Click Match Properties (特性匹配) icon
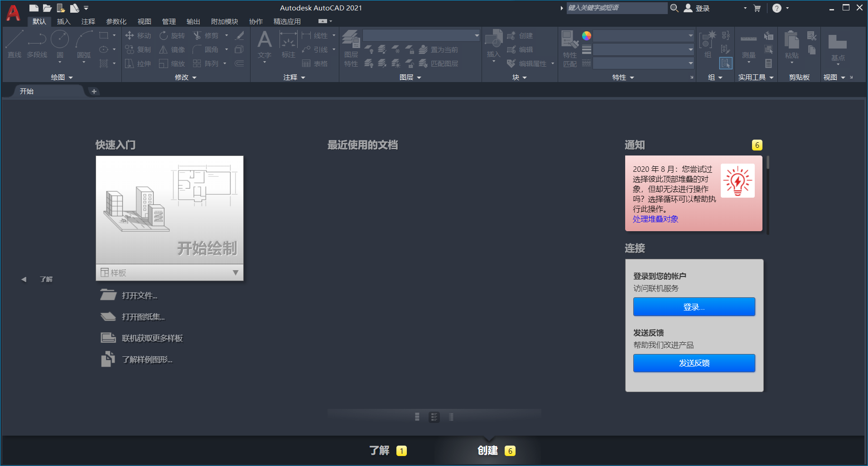 click(570, 49)
